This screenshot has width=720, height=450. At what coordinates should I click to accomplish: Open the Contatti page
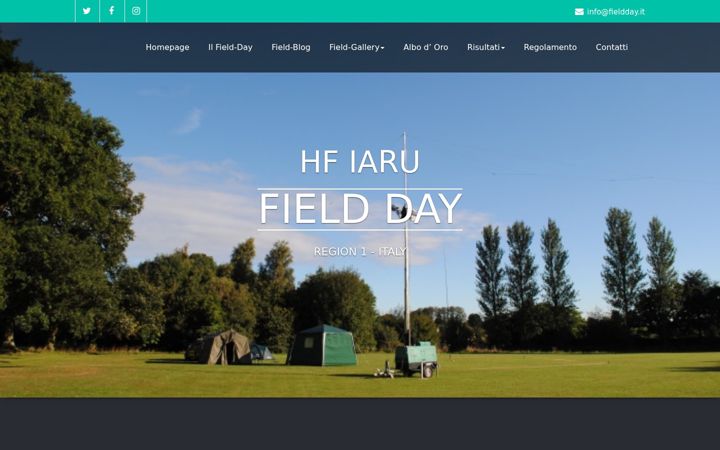coord(612,47)
